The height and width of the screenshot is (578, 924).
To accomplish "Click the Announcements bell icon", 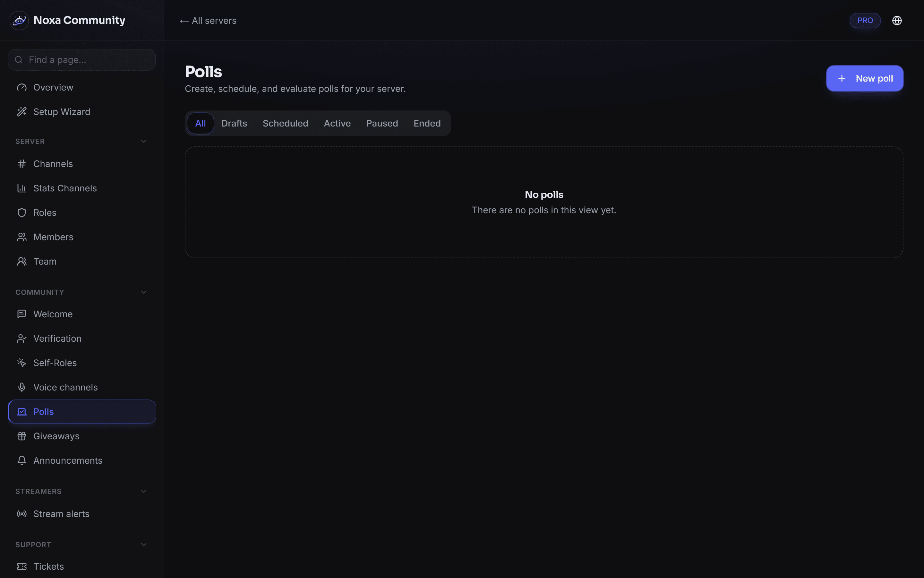I will click(22, 461).
